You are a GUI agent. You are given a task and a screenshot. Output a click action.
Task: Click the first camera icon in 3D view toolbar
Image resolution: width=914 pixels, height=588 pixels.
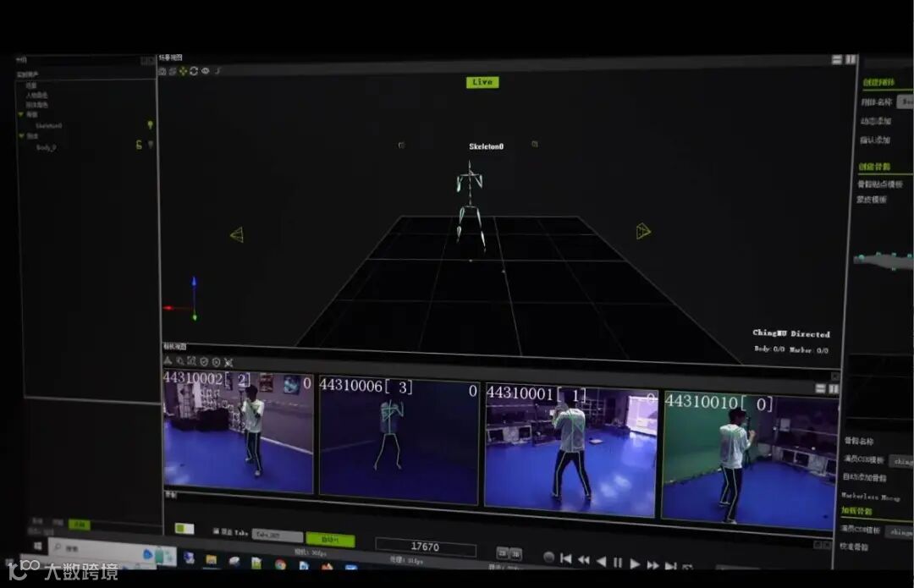point(162,71)
